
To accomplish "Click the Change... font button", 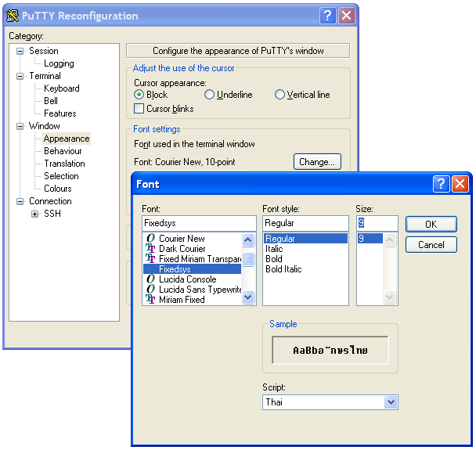I will coord(317,162).
